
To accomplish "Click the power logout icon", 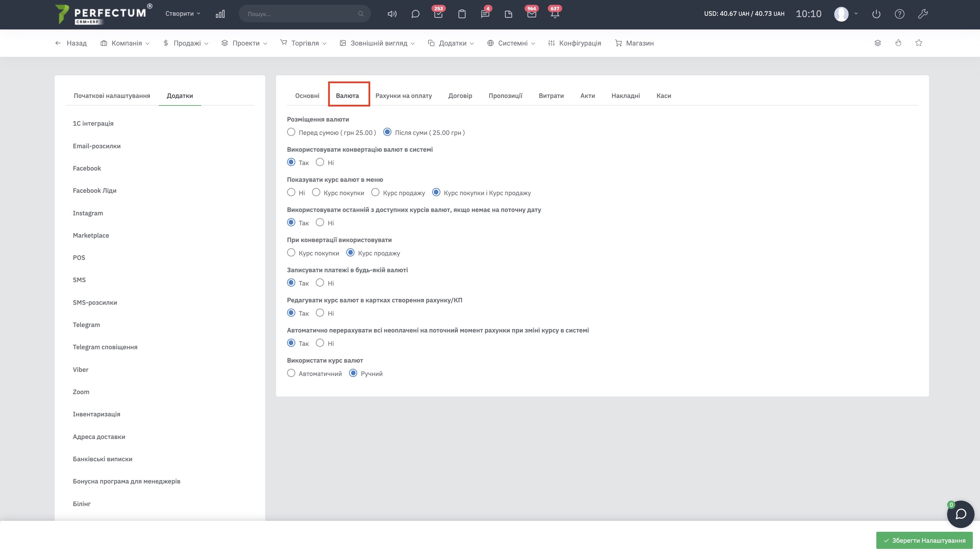I will pyautogui.click(x=876, y=14).
